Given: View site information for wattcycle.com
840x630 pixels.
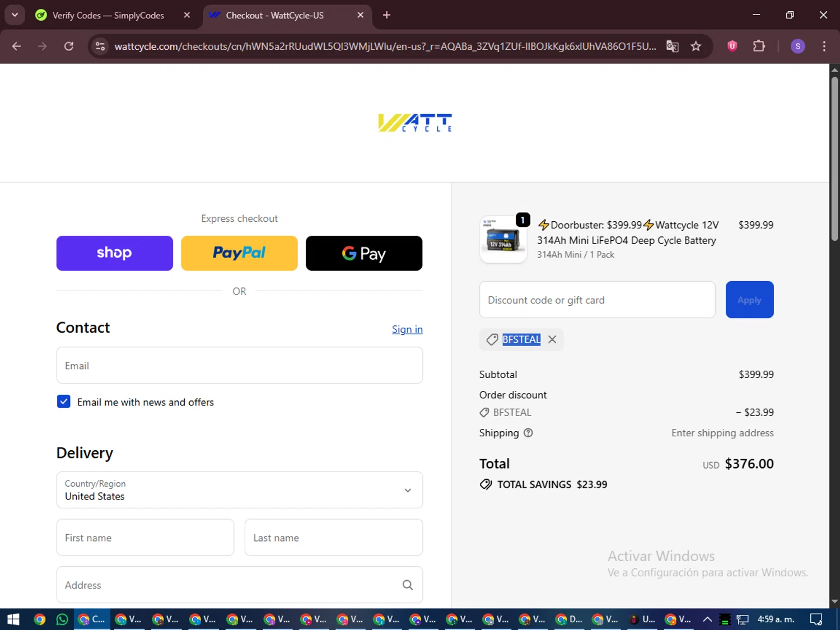Looking at the screenshot, I should tap(100, 46).
